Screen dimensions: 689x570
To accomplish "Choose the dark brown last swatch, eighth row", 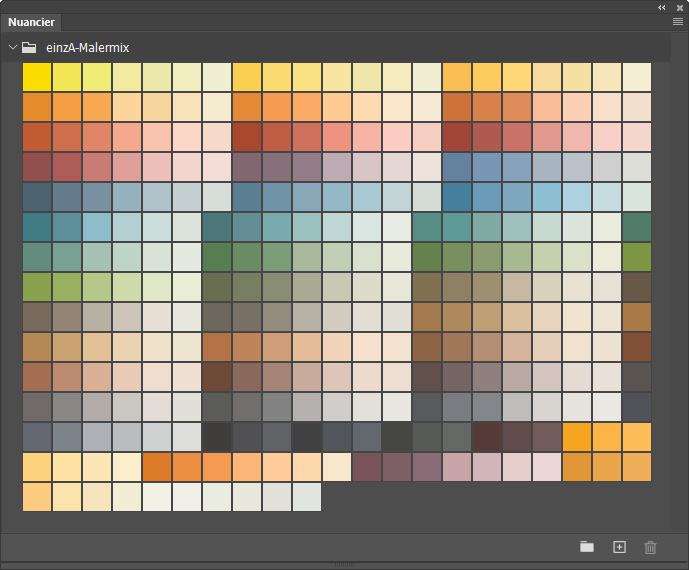I will pyautogui.click(x=637, y=287).
